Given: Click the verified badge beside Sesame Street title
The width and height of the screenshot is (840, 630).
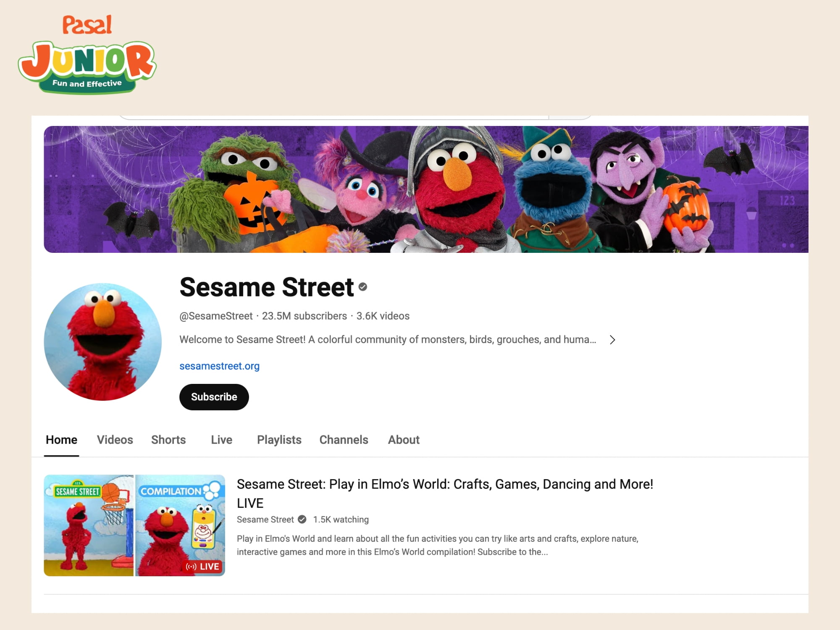Looking at the screenshot, I should (363, 287).
